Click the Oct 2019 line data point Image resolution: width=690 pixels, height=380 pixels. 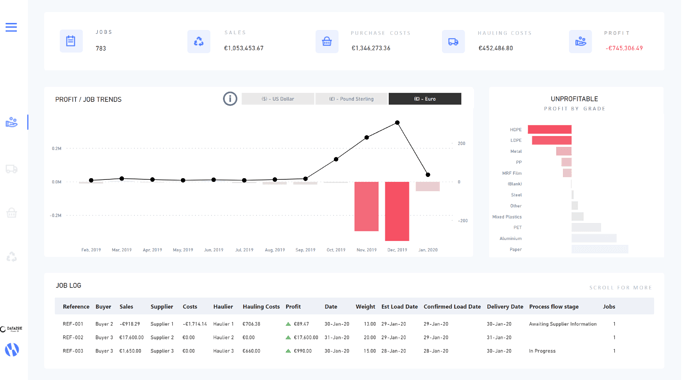click(x=336, y=159)
